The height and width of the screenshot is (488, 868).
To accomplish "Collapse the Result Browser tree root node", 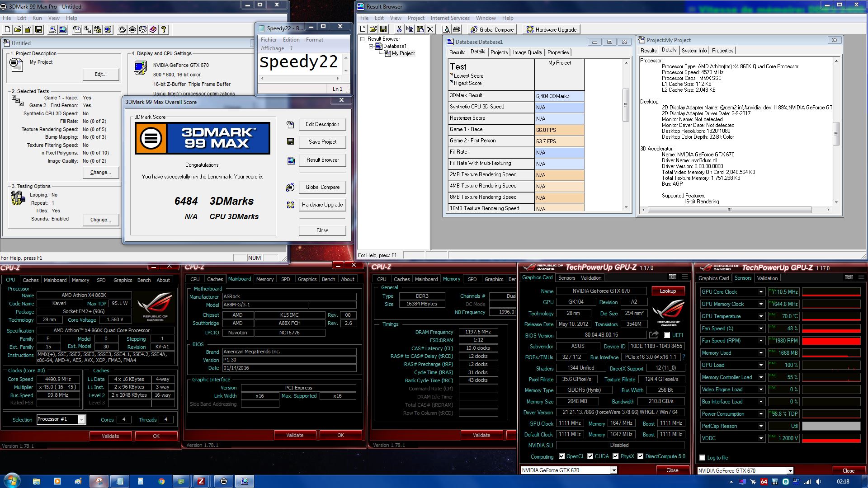I will [x=363, y=39].
